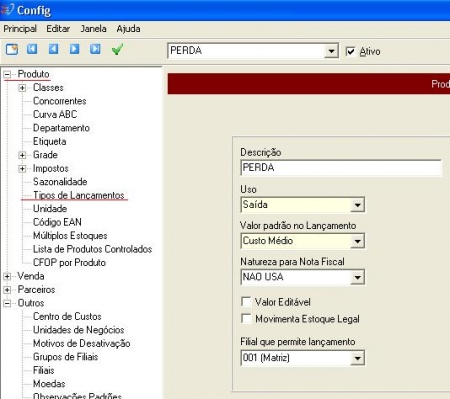Image resolution: width=450 pixels, height=399 pixels.
Task: Open the Ajuda menu
Action: pyautogui.click(x=128, y=29)
